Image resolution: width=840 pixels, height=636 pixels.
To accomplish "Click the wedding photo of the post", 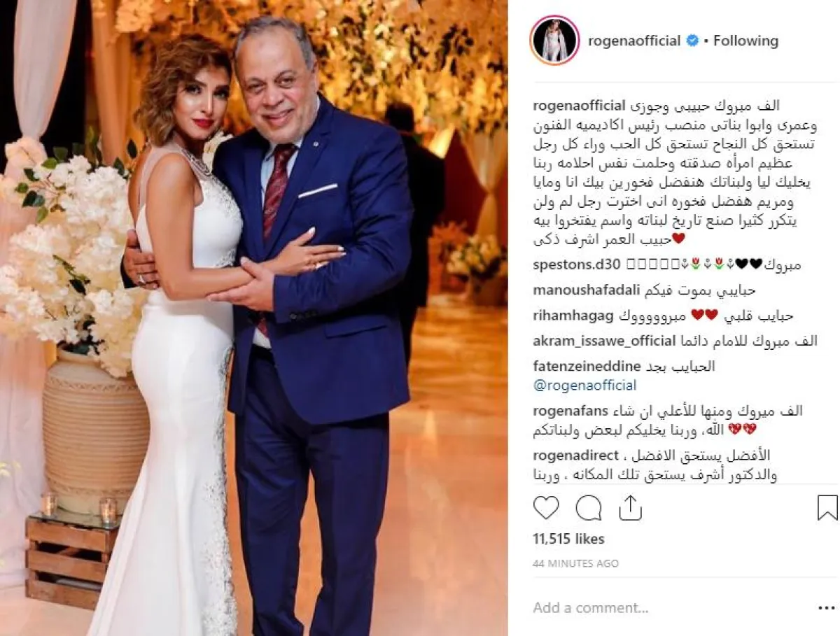I will (x=254, y=318).
